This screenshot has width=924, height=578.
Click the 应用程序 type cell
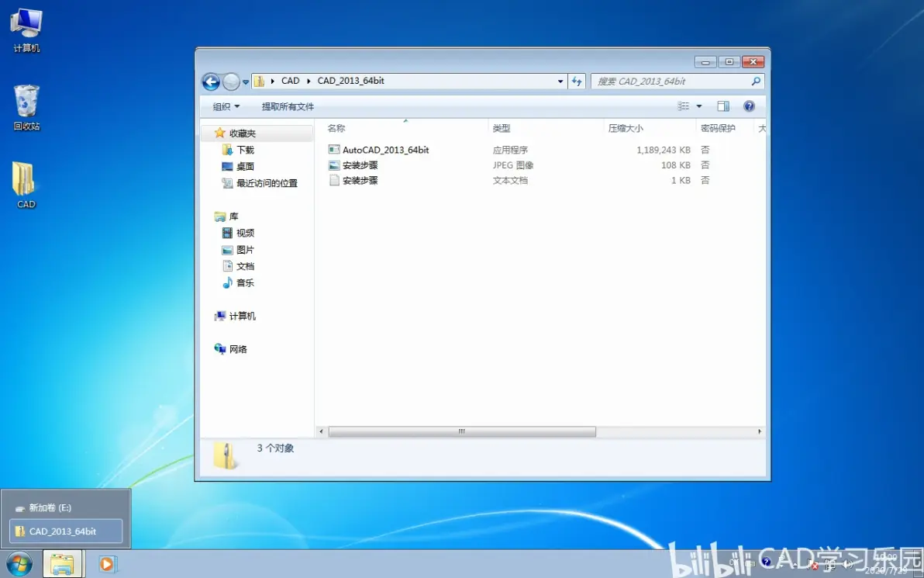click(x=510, y=150)
